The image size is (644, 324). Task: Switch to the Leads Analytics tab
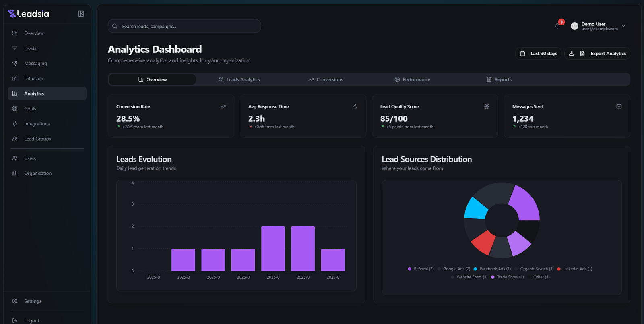point(239,79)
